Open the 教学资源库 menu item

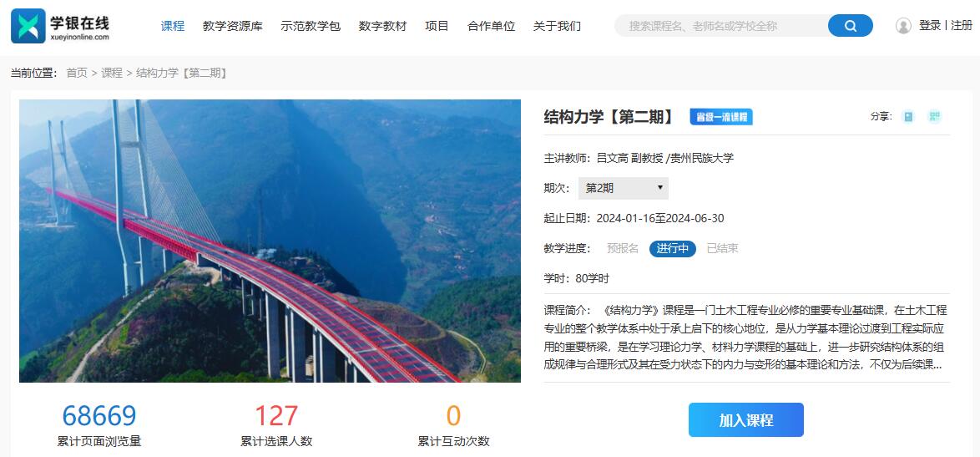[x=233, y=26]
